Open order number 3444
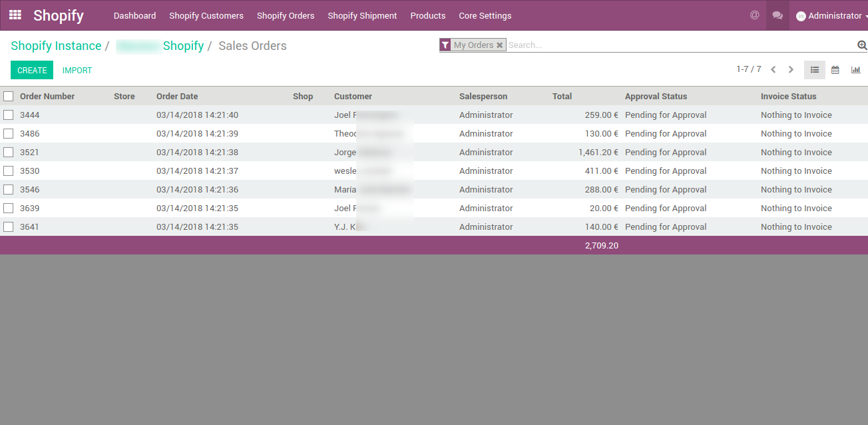The image size is (868, 425). click(30, 115)
